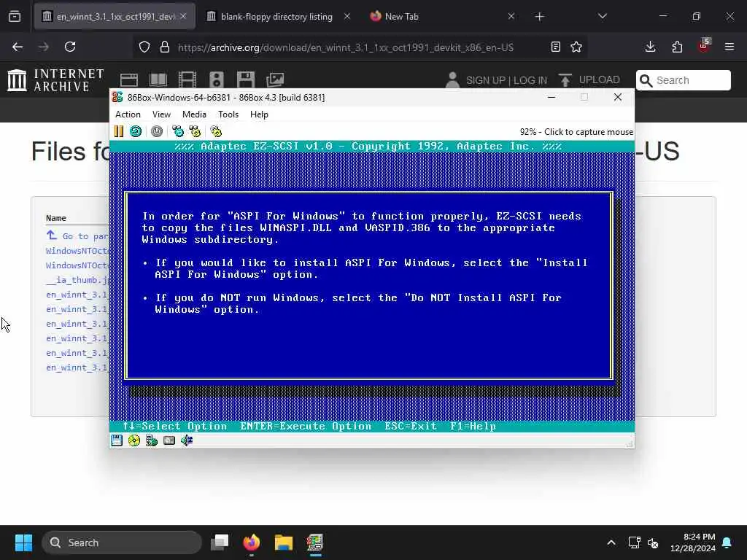The height and width of the screenshot is (560, 747).
Task: Click the UPLOAD link
Action: (599, 79)
